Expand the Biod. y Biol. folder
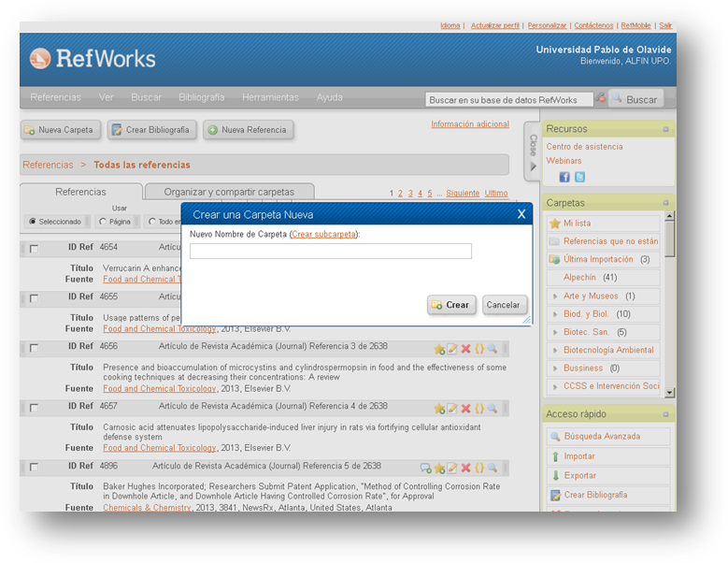The image size is (728, 563). point(555,314)
